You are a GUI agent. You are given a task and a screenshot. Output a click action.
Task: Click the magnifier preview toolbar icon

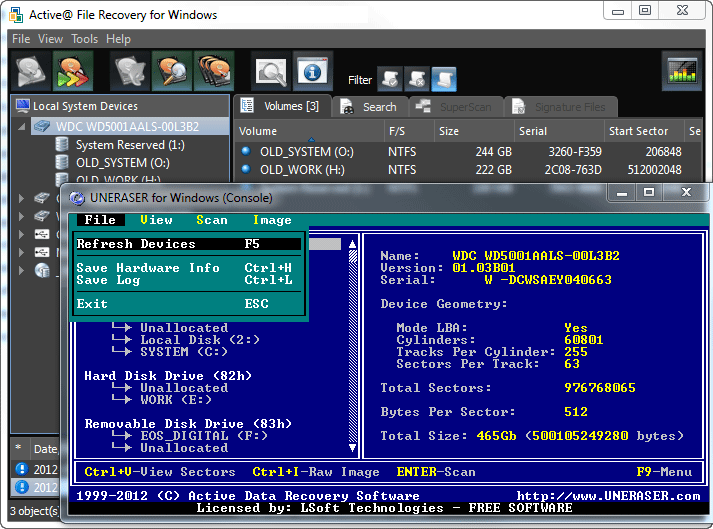[271, 71]
